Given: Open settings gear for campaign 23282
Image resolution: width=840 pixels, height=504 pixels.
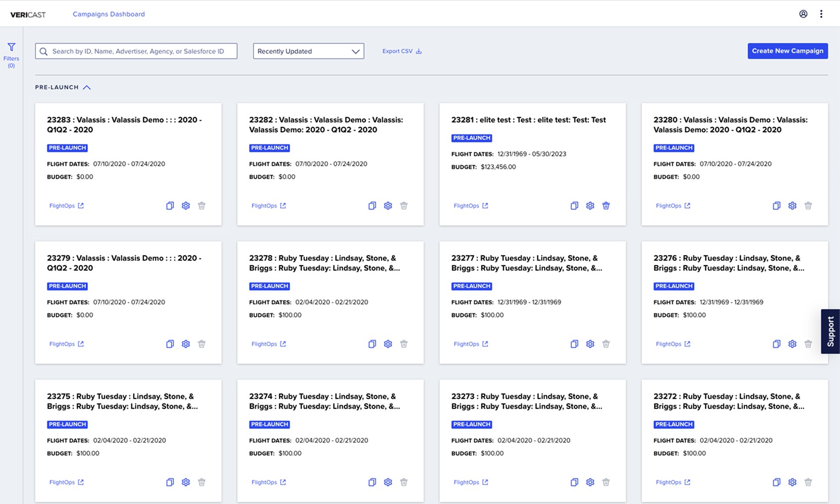Looking at the screenshot, I should [x=388, y=206].
